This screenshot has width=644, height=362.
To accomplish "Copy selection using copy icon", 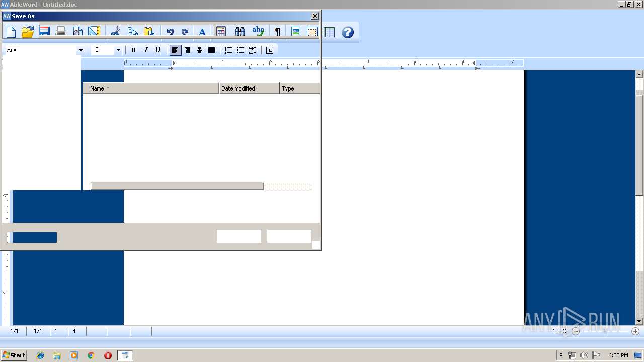I will 132,32.
